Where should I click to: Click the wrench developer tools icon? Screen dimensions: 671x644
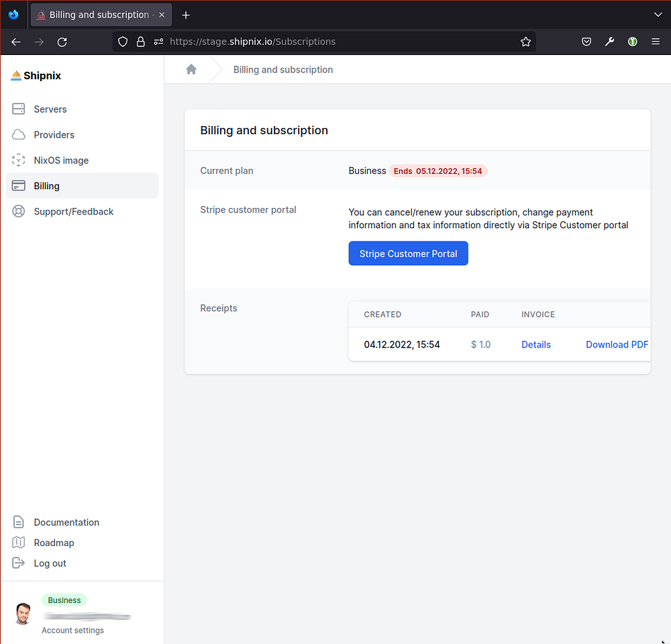tap(609, 42)
